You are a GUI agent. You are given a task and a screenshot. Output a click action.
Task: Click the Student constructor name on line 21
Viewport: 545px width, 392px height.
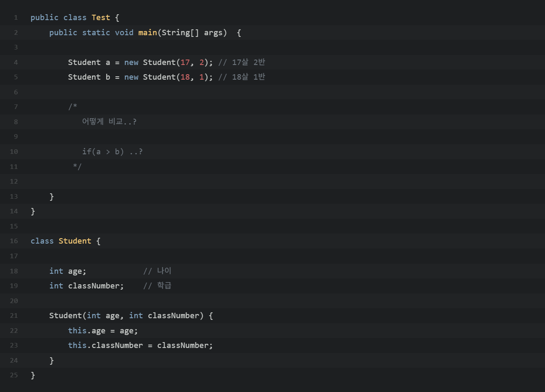(x=65, y=316)
